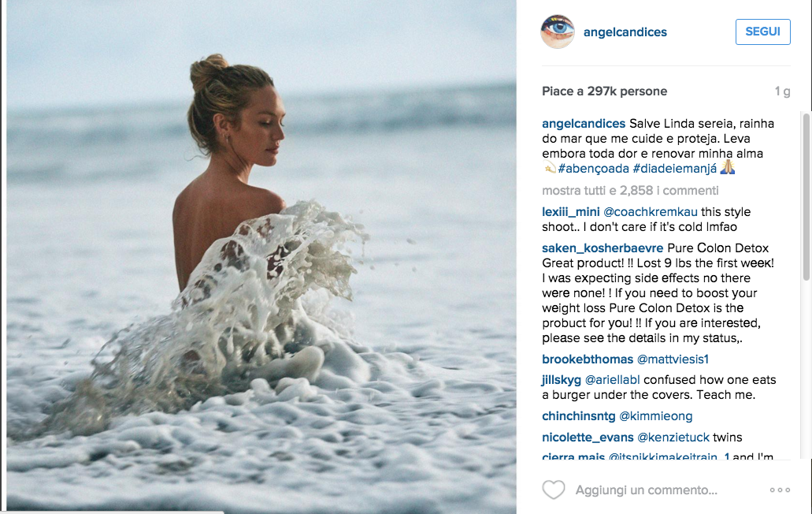The image size is (812, 514).
Task: Click the @kenzietuck mention
Action: coord(673,438)
